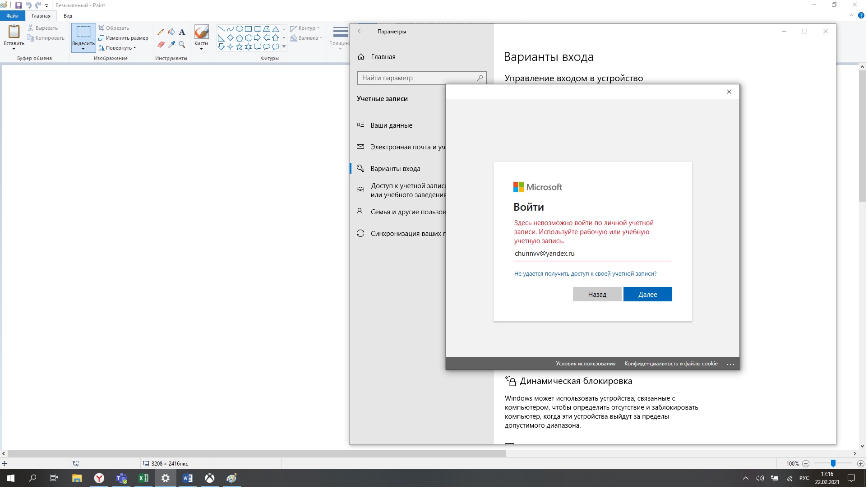868x489 pixels.
Task: Choose the cloud callout shape
Action: click(276, 46)
